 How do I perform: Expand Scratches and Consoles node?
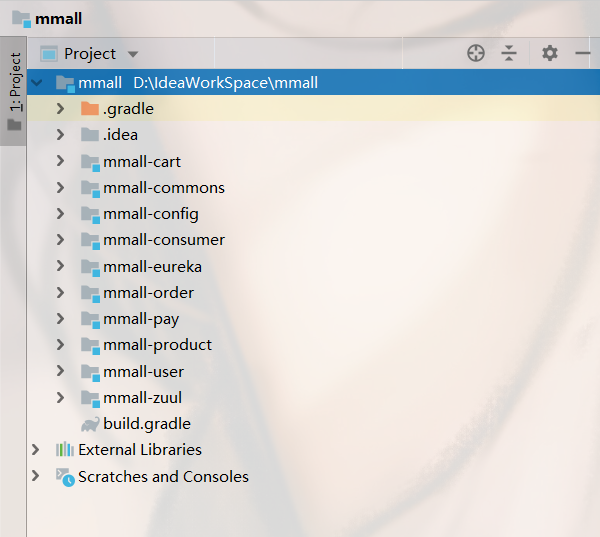[x=36, y=476]
